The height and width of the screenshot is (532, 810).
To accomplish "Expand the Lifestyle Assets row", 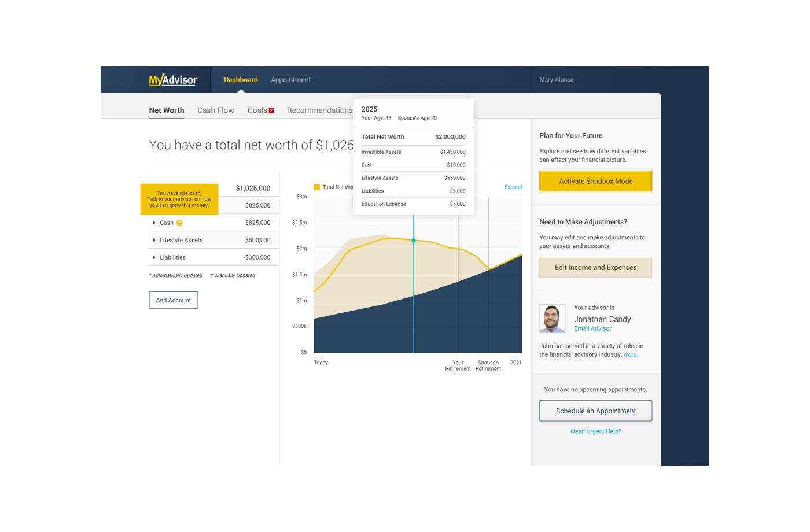I will (154, 240).
